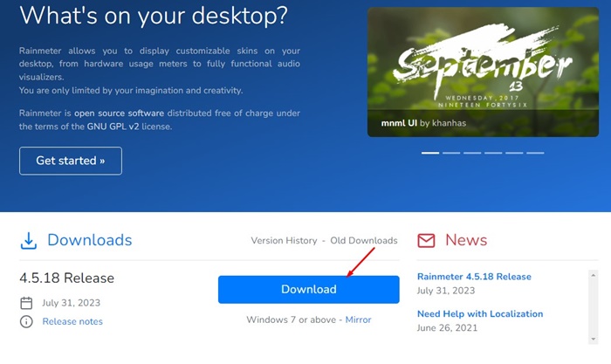
Task: Open Rainmeter 4.5.18 Release news item
Action: pos(474,277)
